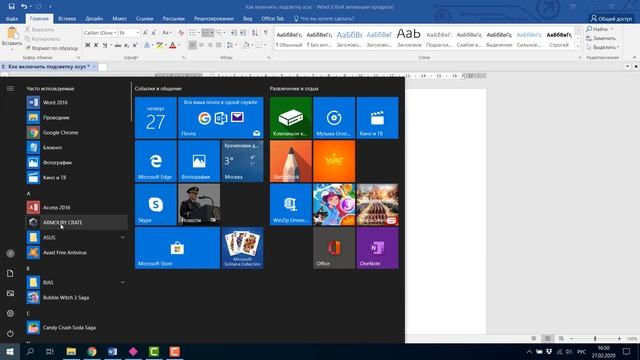Screen dimensions: 640x360
Task: Launch the Skype tile
Action: point(156,204)
